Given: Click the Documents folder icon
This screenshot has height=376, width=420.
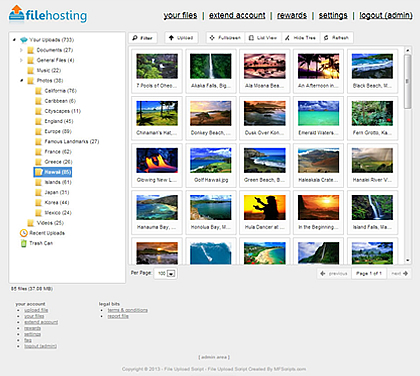Looking at the screenshot, I should click(x=31, y=50).
